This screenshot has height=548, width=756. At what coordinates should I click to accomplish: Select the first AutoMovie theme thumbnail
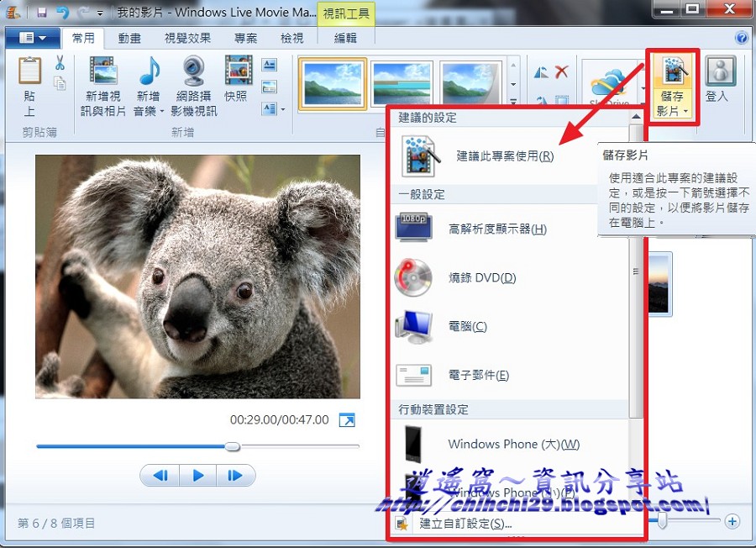(333, 84)
